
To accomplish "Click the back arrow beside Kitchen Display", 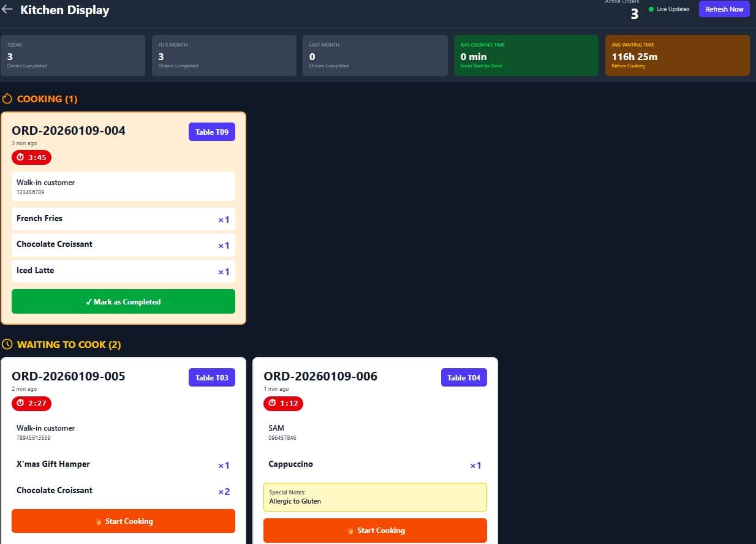I will click(7, 10).
